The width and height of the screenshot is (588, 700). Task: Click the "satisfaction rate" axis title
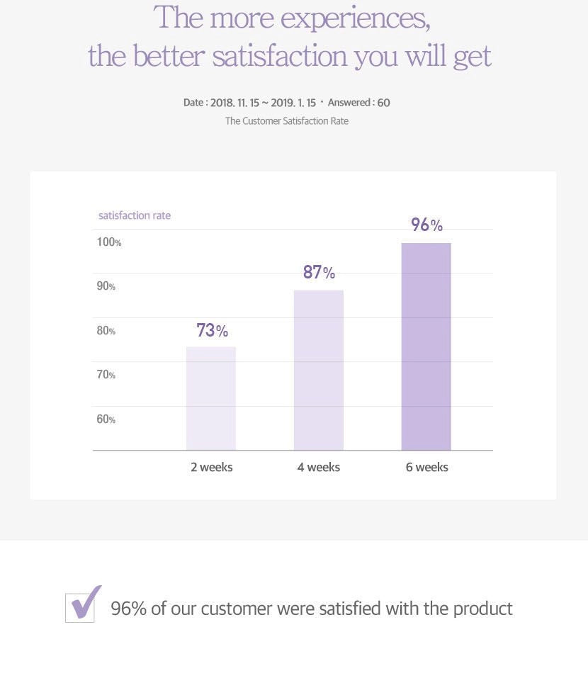(x=135, y=215)
